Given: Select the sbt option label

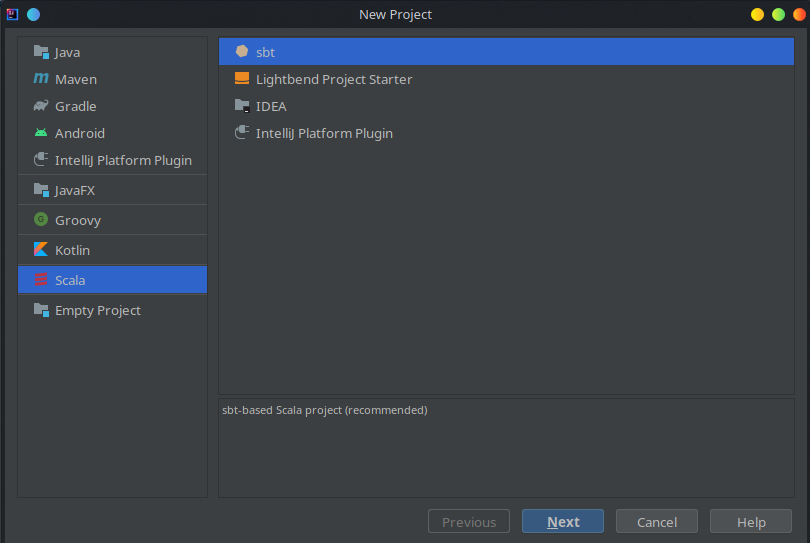Looking at the screenshot, I should pos(265,52).
